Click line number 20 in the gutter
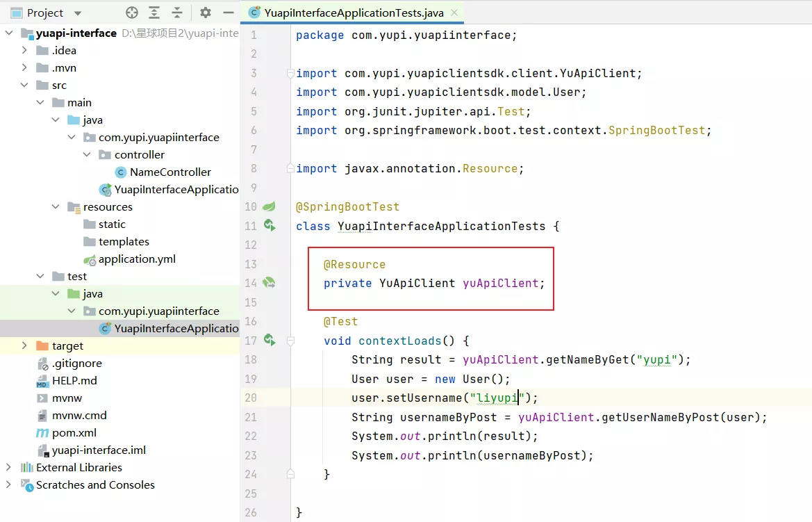 pos(251,398)
